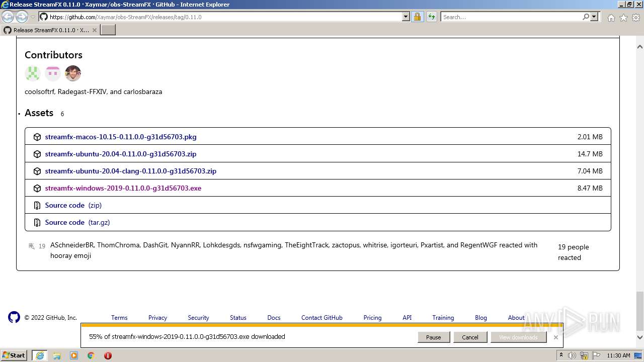Screen dimensions: 644x362
Task: Download streamfx-macos-10.15 pkg file
Action: click(121, 137)
